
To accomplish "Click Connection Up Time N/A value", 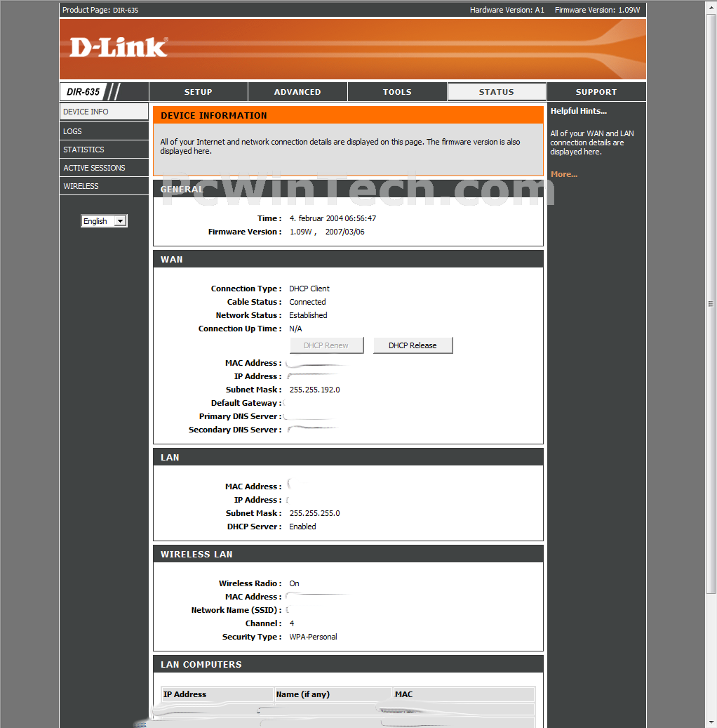I will coord(295,329).
